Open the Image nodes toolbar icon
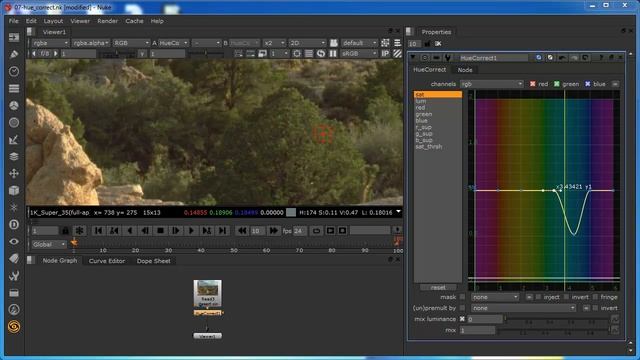 click(14, 37)
